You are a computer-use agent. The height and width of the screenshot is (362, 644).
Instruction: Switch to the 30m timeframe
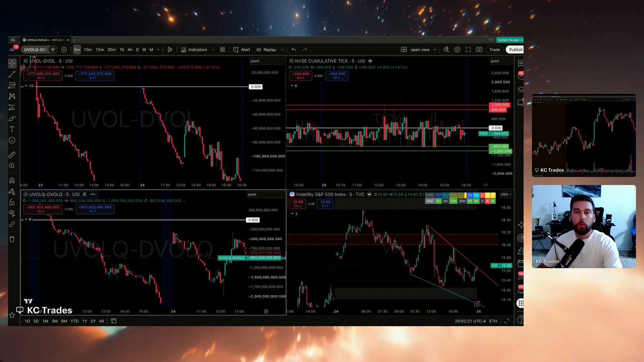(x=112, y=50)
